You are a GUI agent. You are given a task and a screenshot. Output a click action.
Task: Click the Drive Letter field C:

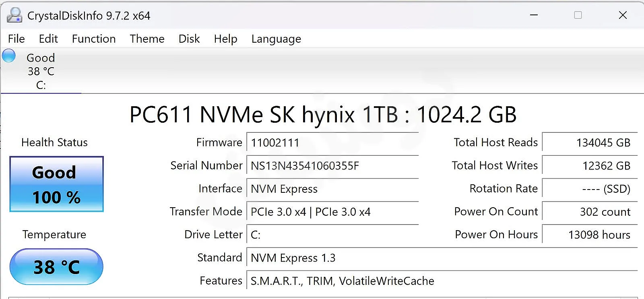click(332, 235)
